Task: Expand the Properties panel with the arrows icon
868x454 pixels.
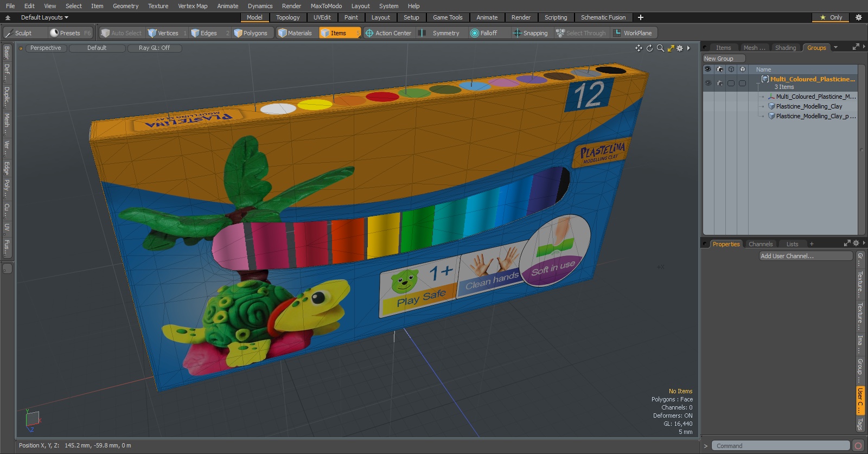Action: 847,244
